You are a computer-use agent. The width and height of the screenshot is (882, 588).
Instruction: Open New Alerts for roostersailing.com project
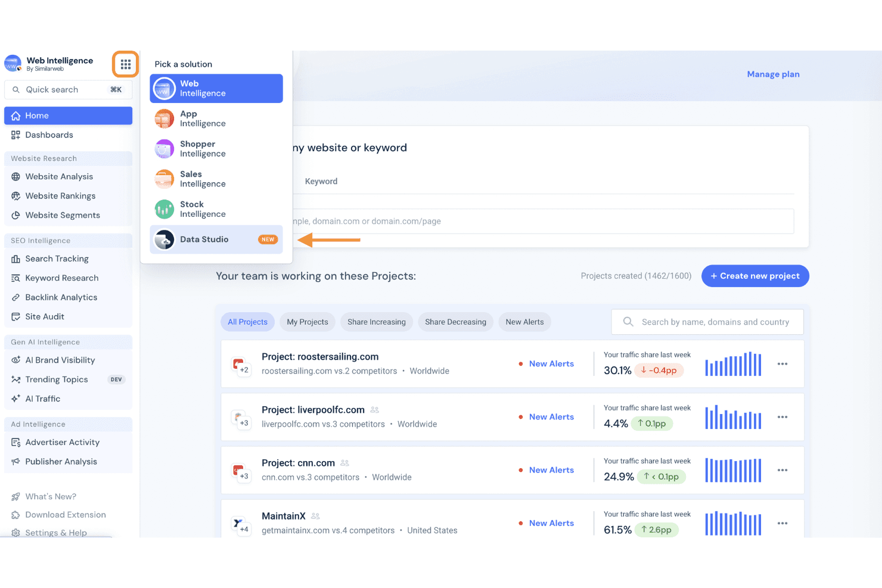coord(551,364)
